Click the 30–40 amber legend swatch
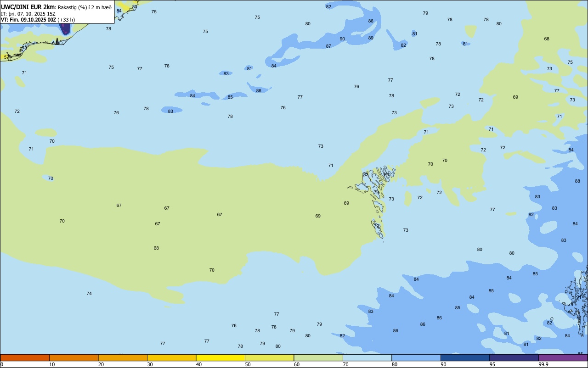 pos(171,357)
